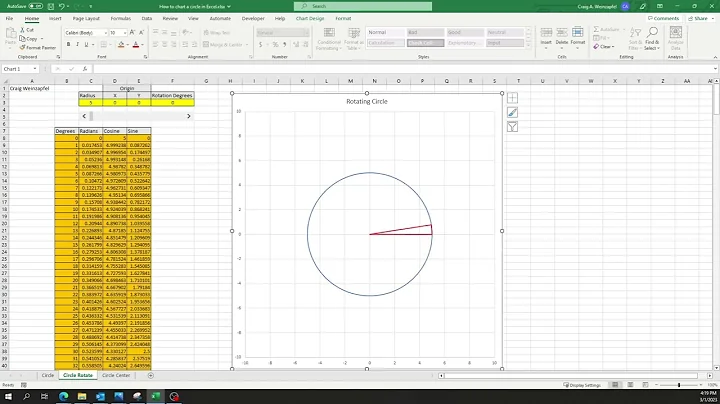Switch to the Formulas ribbon tab
This screenshot has width=720, height=404.
pyautogui.click(x=121, y=18)
